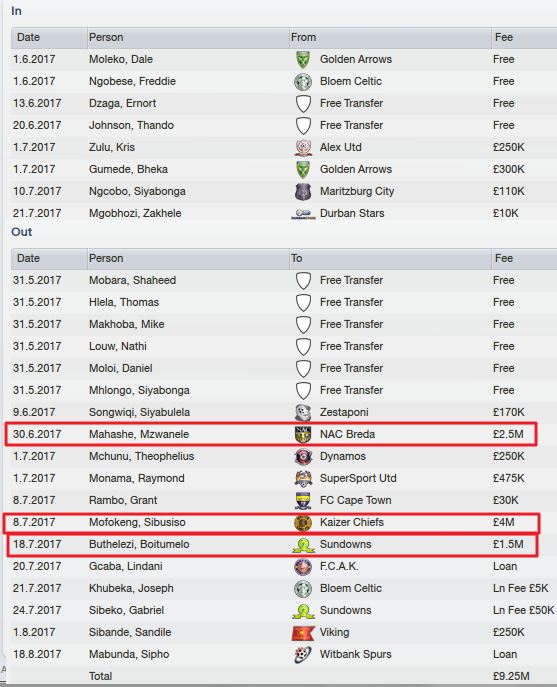
Task: Open the Bloem Celtic club in the Out list
Action: [351, 588]
